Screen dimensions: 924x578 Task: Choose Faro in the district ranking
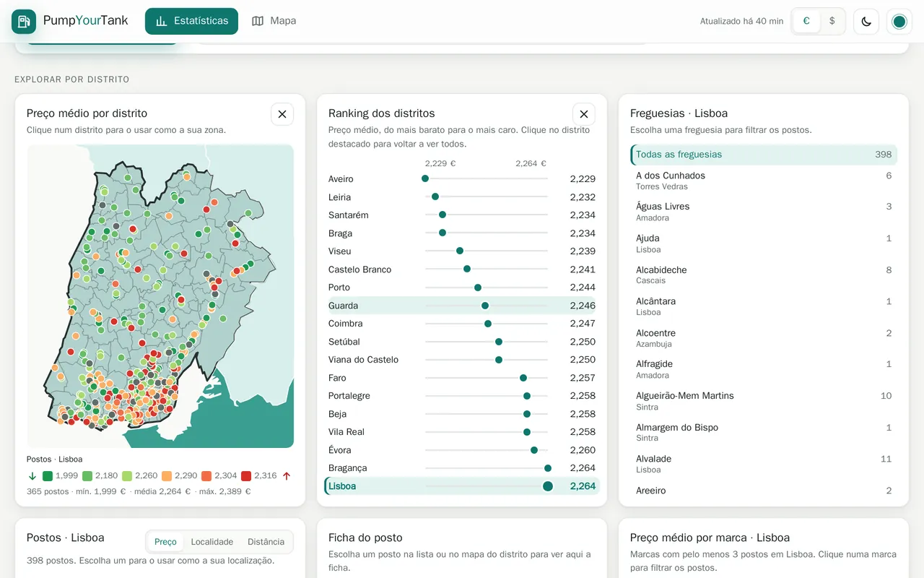point(462,378)
